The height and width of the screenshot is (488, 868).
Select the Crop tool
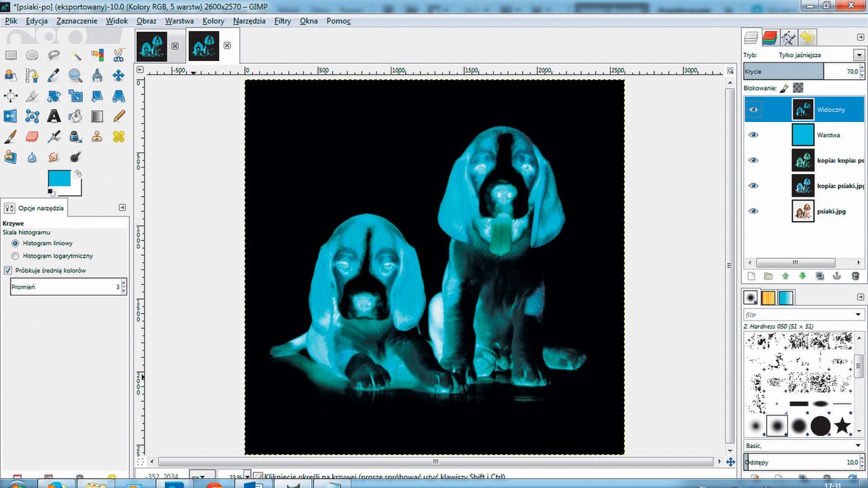click(32, 96)
